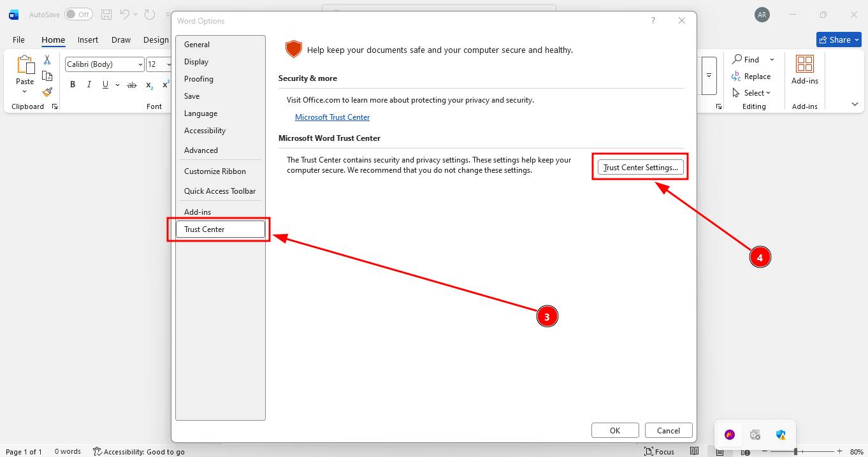Toggle the AutoSave switch
Image resolution: width=868 pixels, height=457 pixels.
coord(78,14)
